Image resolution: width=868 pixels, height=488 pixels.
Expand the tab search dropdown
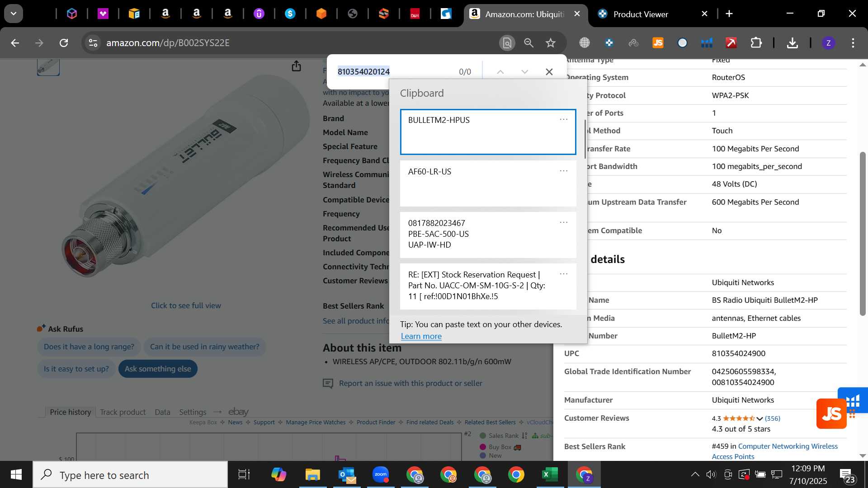14,14
